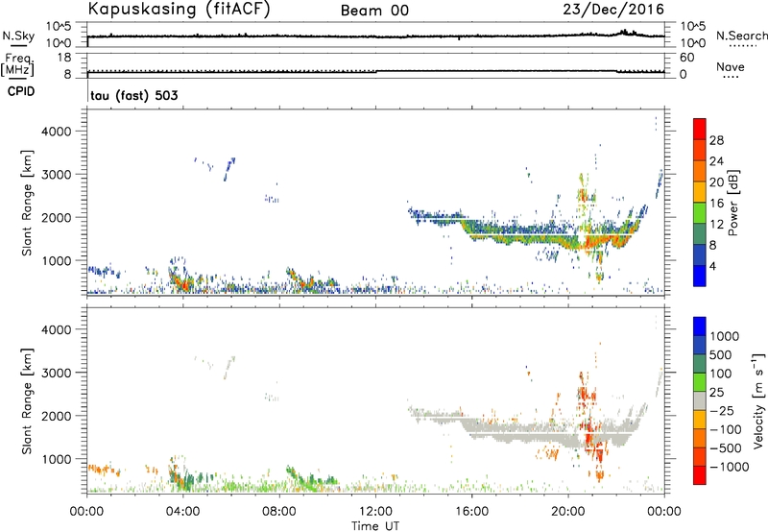Select the "20" label on Power colorbar
The image size is (768, 532).
(716, 182)
